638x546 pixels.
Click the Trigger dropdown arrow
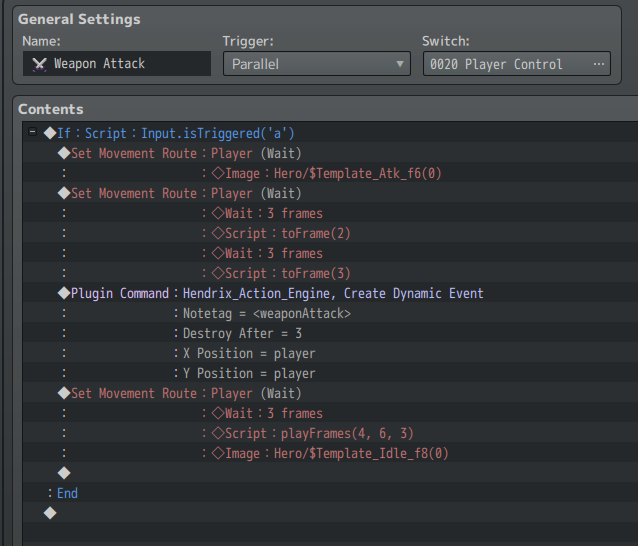point(401,64)
